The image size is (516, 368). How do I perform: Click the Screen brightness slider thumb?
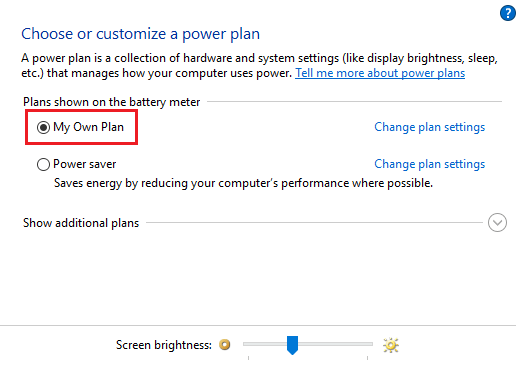tap(292, 345)
